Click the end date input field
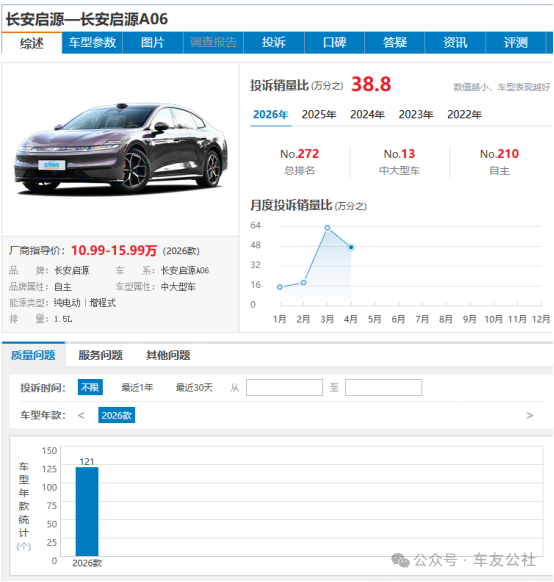The height and width of the screenshot is (582, 554). pyautogui.click(x=383, y=388)
